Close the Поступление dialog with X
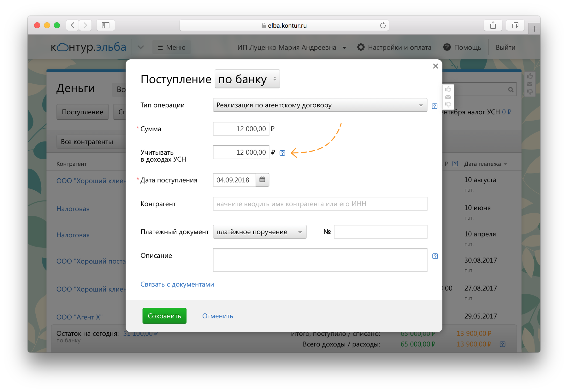This screenshot has width=568, height=392. (435, 66)
